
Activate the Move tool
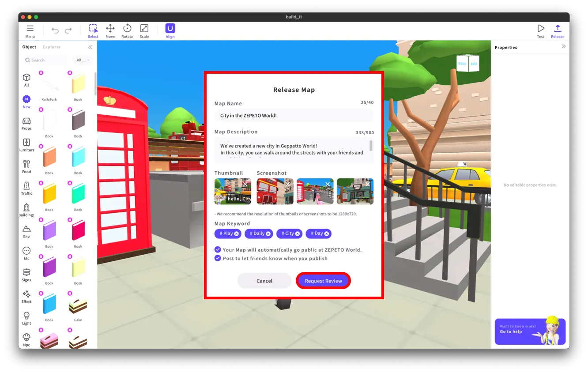click(x=110, y=31)
